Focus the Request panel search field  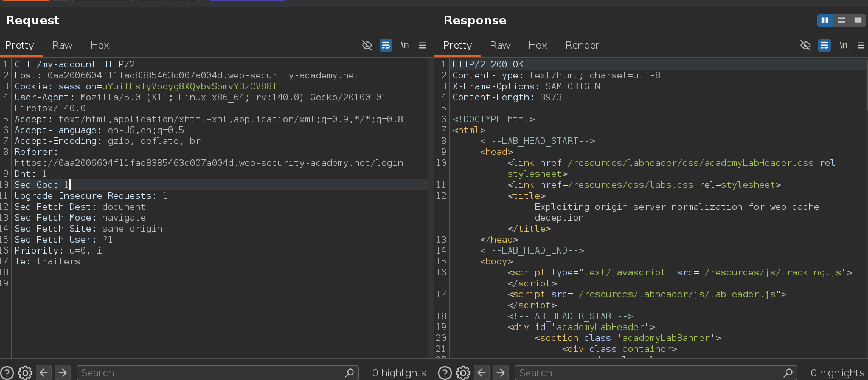[217, 373]
